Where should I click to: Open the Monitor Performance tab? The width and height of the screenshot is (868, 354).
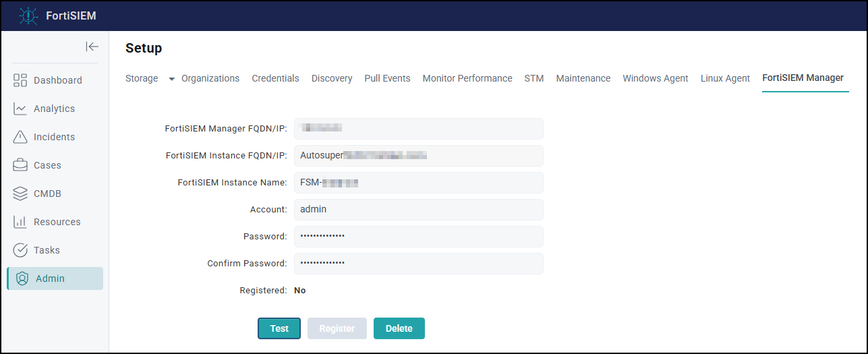pyautogui.click(x=467, y=78)
